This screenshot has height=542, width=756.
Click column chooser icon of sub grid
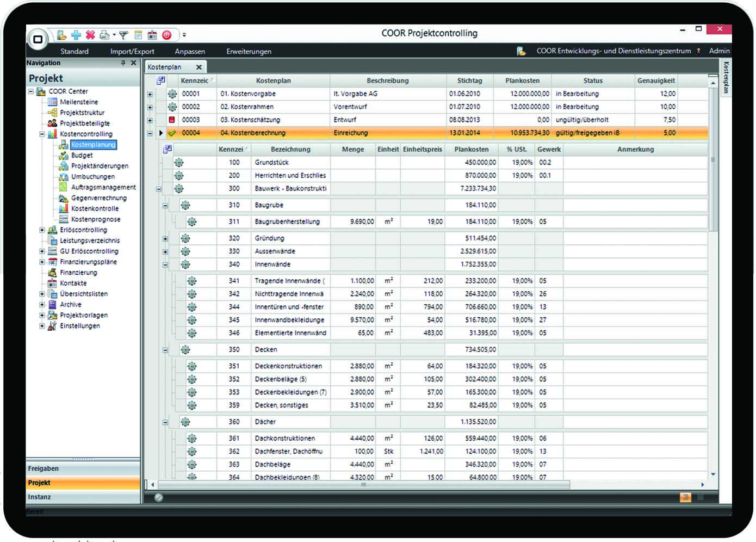pos(167,149)
